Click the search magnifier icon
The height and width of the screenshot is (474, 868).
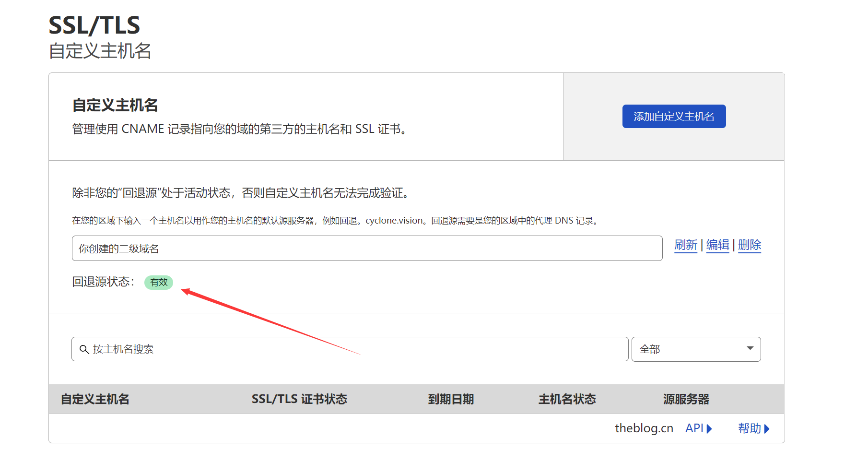[83, 349]
